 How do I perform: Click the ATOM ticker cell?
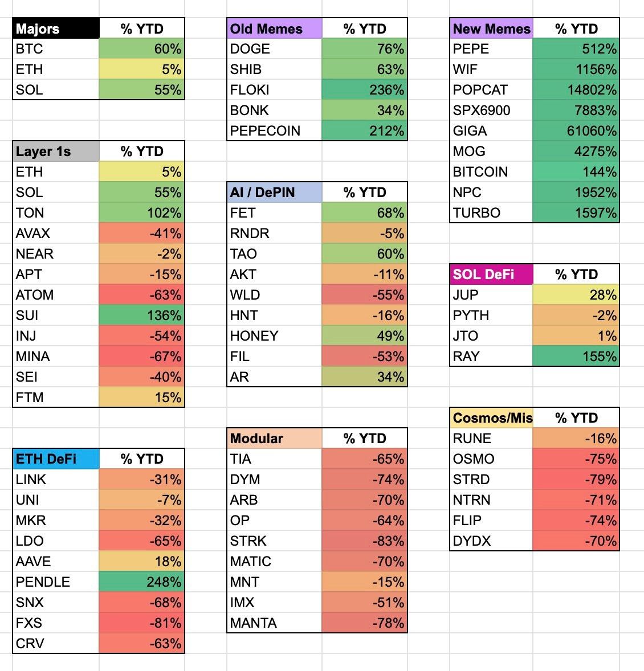(56, 295)
